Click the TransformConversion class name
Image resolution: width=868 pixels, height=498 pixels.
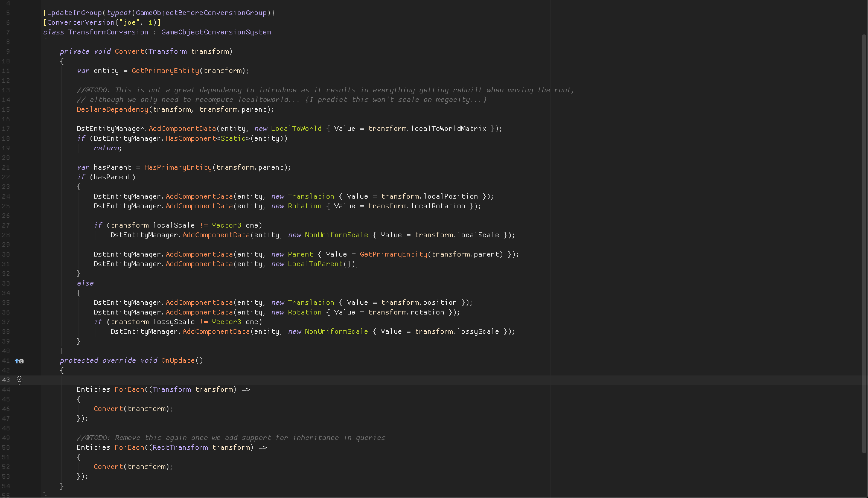[x=108, y=32]
